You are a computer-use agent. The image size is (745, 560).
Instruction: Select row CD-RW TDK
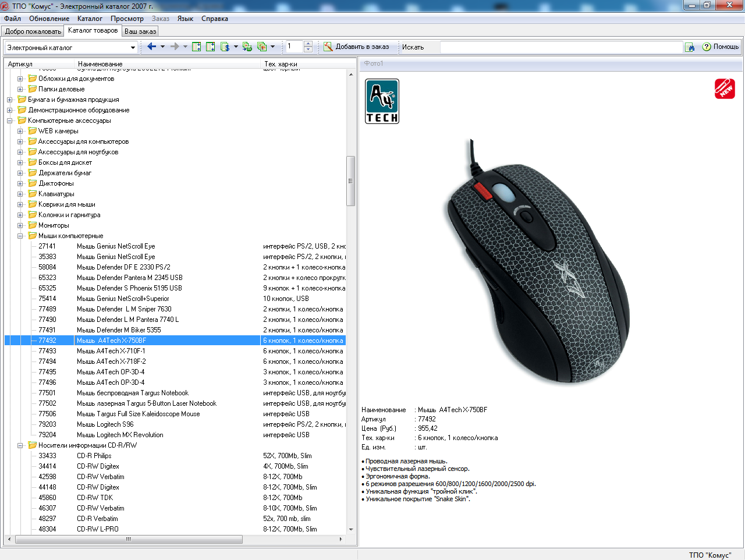click(x=175, y=498)
